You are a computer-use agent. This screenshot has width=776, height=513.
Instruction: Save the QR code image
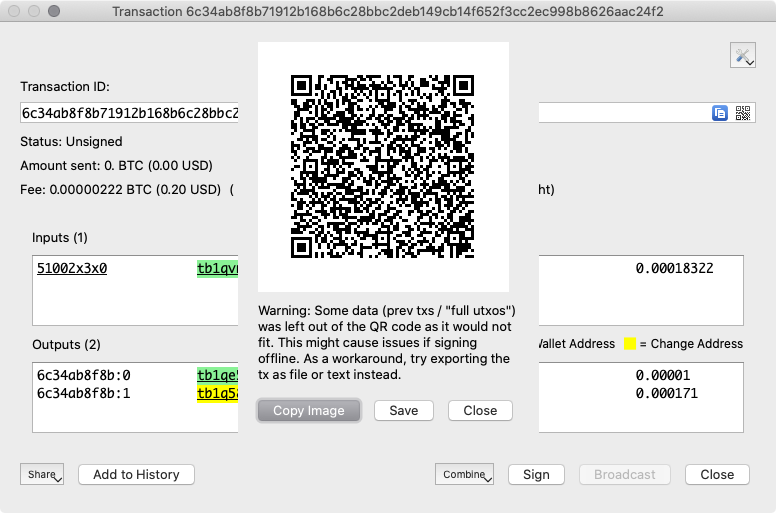pyautogui.click(x=404, y=411)
